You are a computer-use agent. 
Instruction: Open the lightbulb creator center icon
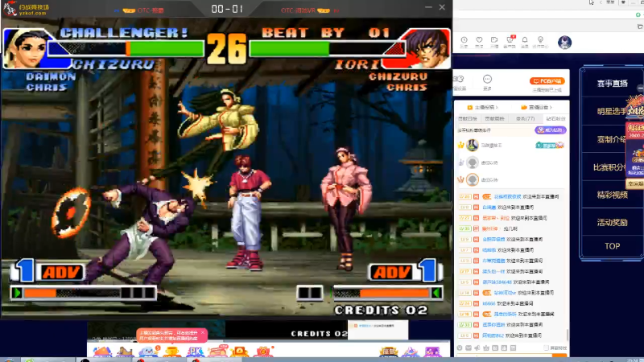(x=540, y=40)
